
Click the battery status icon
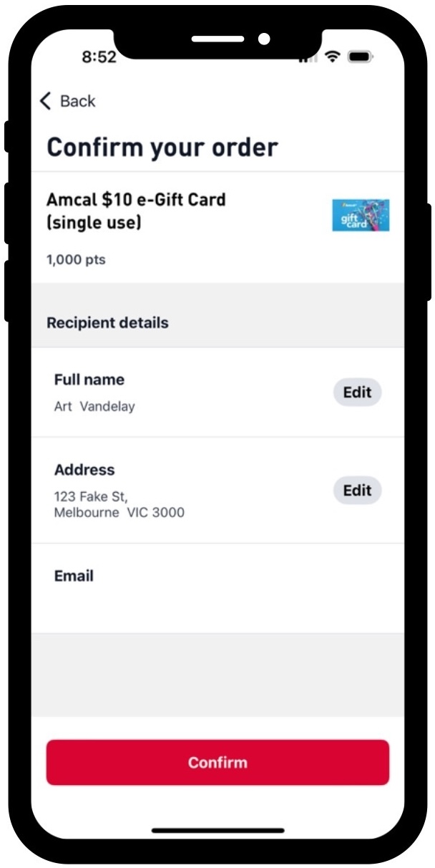pyautogui.click(x=360, y=57)
